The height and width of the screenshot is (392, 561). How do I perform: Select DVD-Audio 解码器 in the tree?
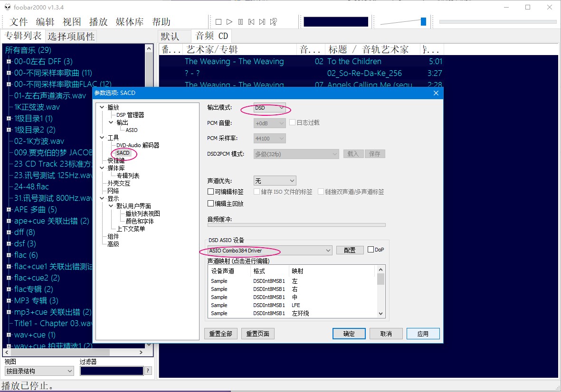click(x=138, y=145)
